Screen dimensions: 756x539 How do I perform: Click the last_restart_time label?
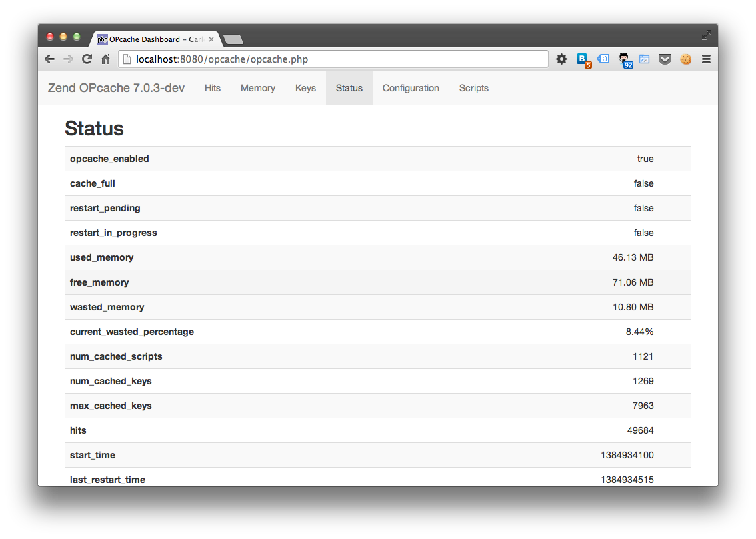(x=107, y=480)
